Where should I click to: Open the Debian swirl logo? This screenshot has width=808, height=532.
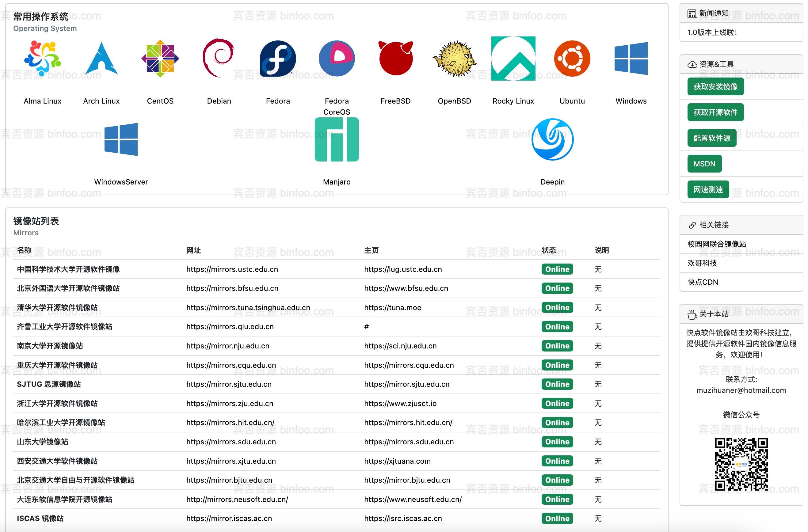click(219, 59)
